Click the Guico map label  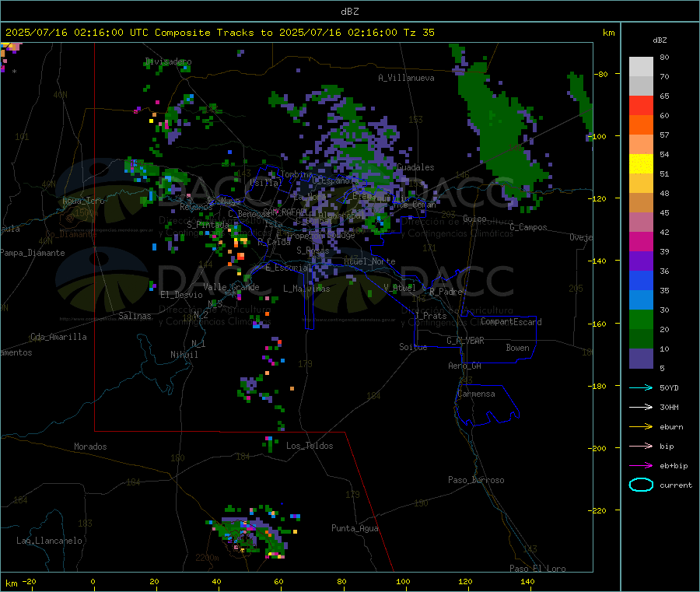474,219
